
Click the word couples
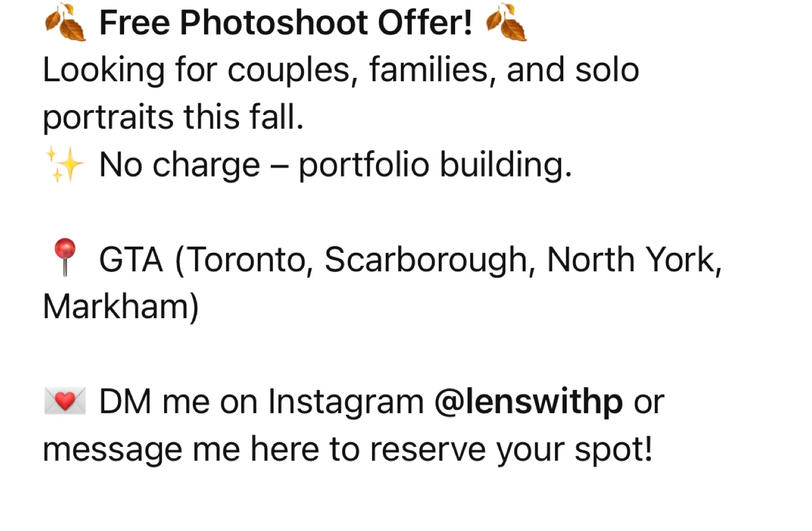click(x=292, y=71)
